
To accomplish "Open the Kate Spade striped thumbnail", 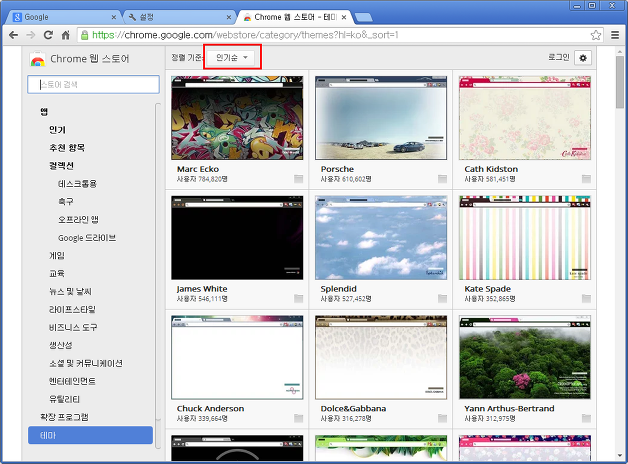I will click(x=525, y=237).
